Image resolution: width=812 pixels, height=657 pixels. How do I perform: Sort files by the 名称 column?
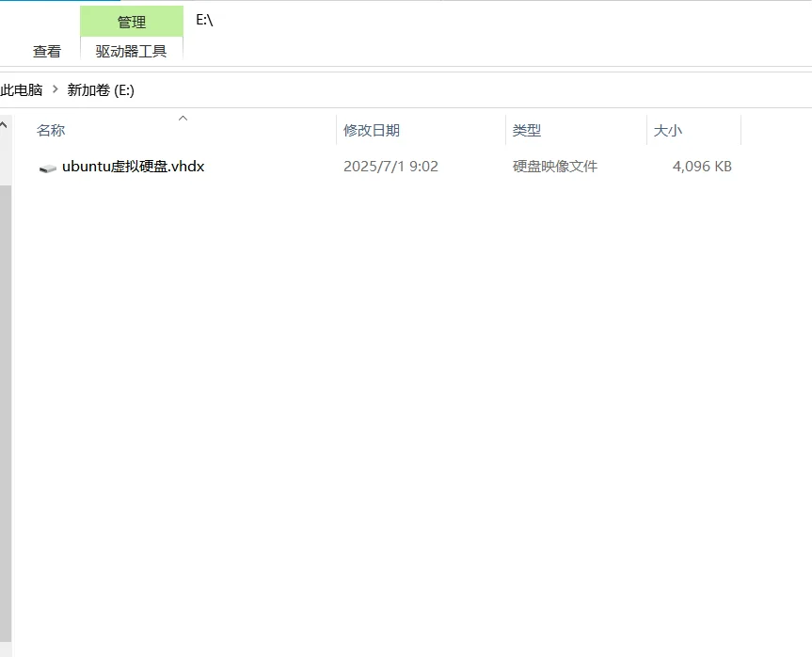(x=50, y=130)
